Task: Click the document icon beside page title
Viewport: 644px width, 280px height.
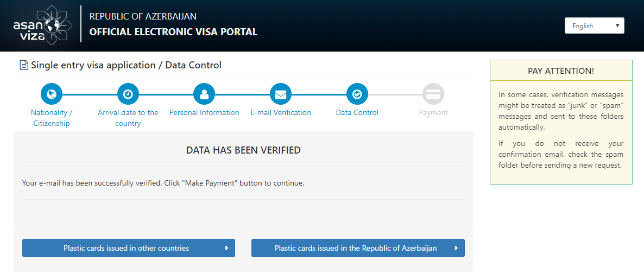Action: [24, 65]
